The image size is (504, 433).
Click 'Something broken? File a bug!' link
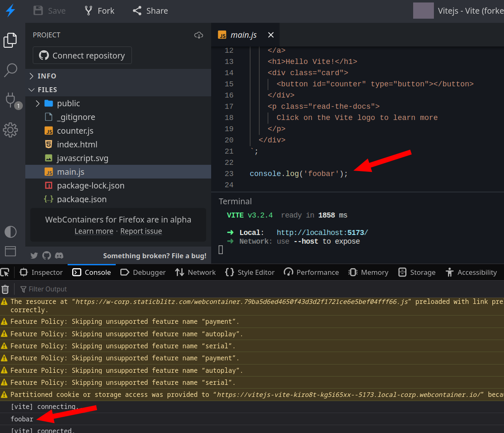point(155,256)
